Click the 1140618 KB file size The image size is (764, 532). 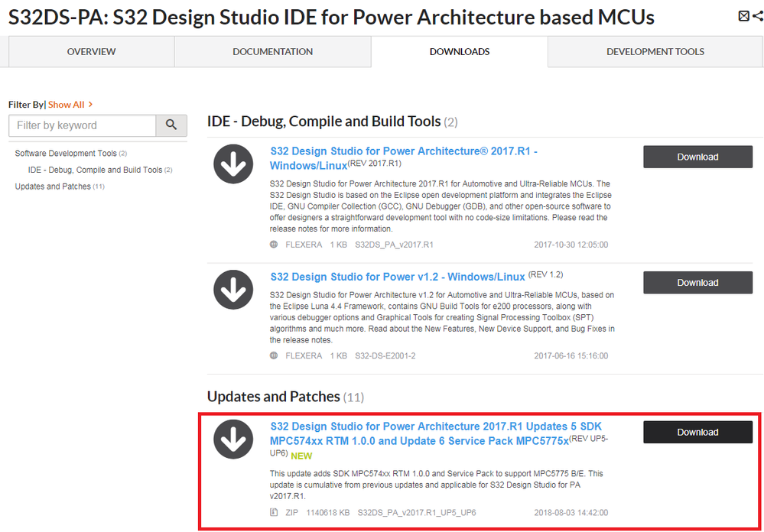click(x=328, y=513)
